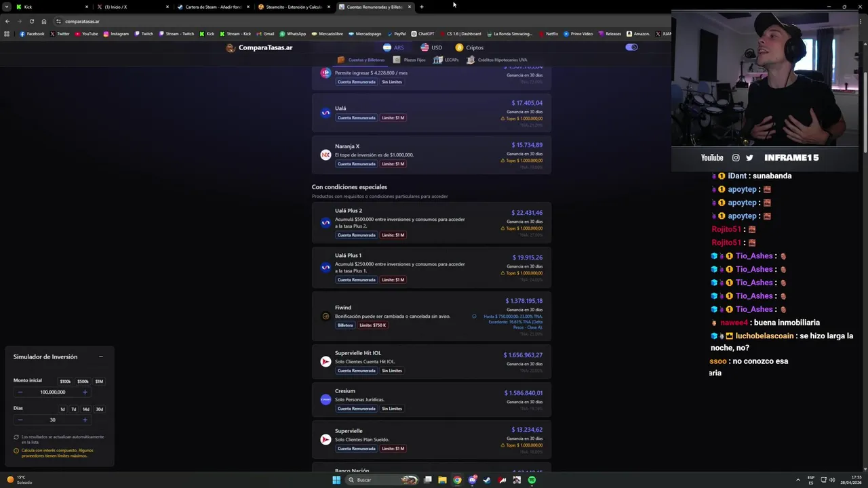
Task: Open the Windows Start menu
Action: pos(336,480)
